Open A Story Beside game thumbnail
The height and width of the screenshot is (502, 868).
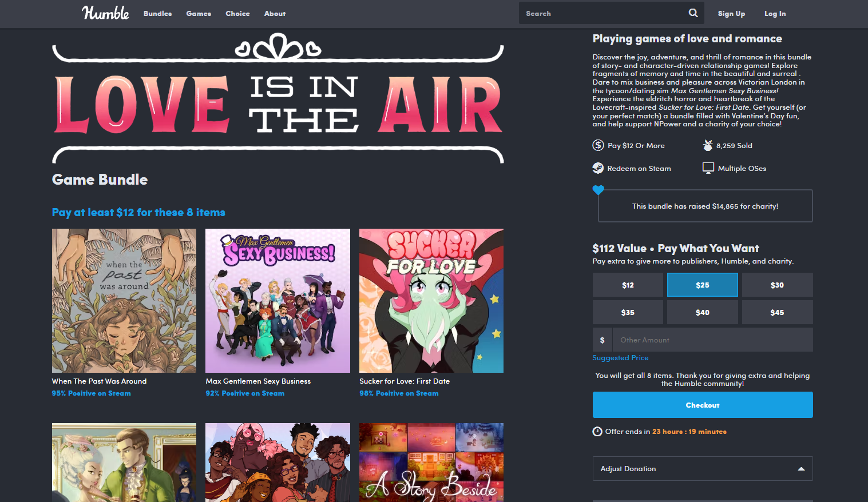coord(431,463)
